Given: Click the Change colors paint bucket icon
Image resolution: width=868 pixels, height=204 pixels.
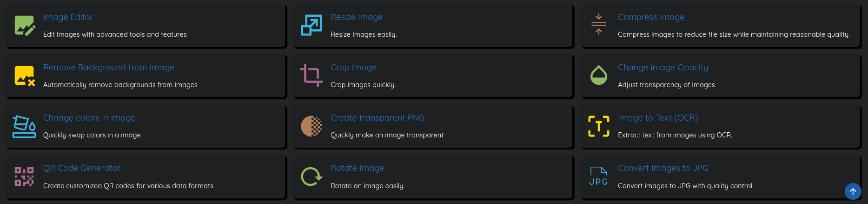Looking at the screenshot, I should coord(24,126).
